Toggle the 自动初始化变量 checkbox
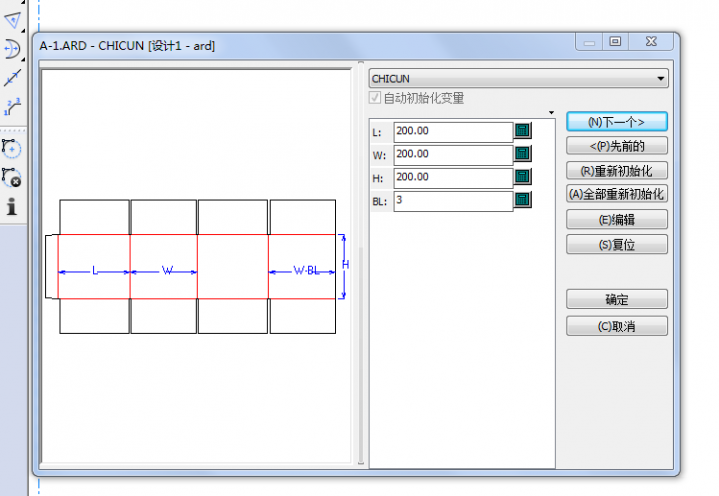This screenshot has height=496, width=719. (376, 98)
